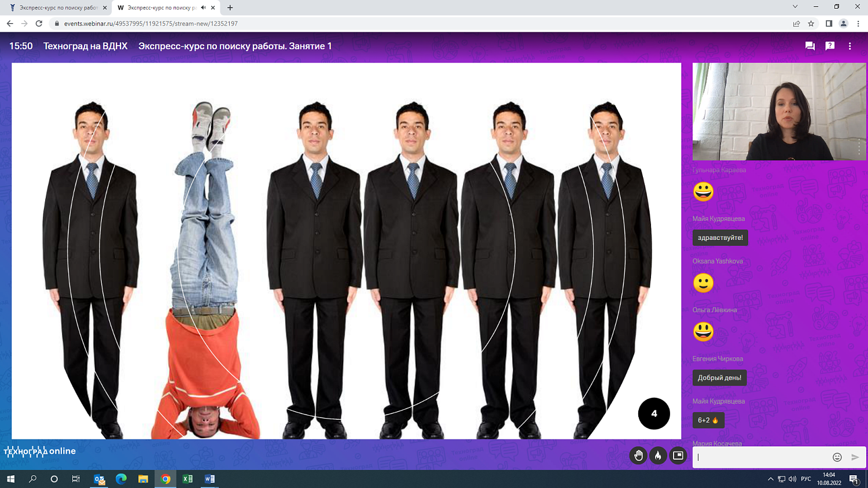This screenshot has width=868, height=488.
Task: Click the chat message input field
Action: click(x=761, y=457)
